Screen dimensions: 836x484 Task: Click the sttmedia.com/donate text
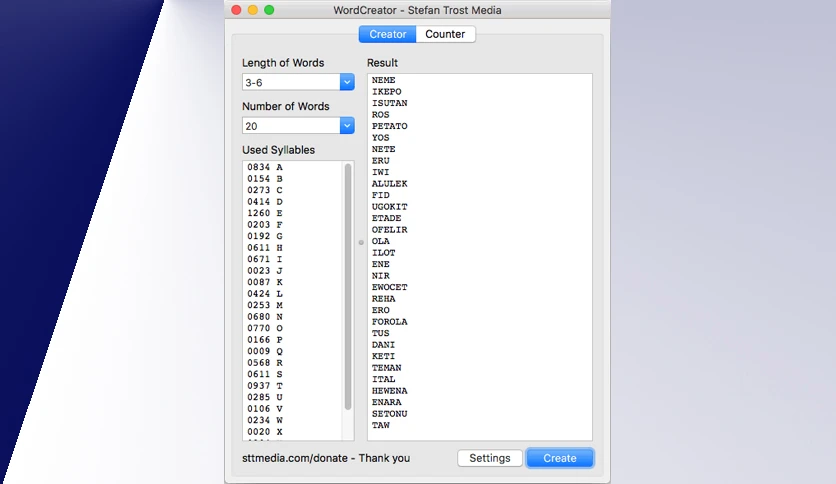pyautogui.click(x=295, y=458)
